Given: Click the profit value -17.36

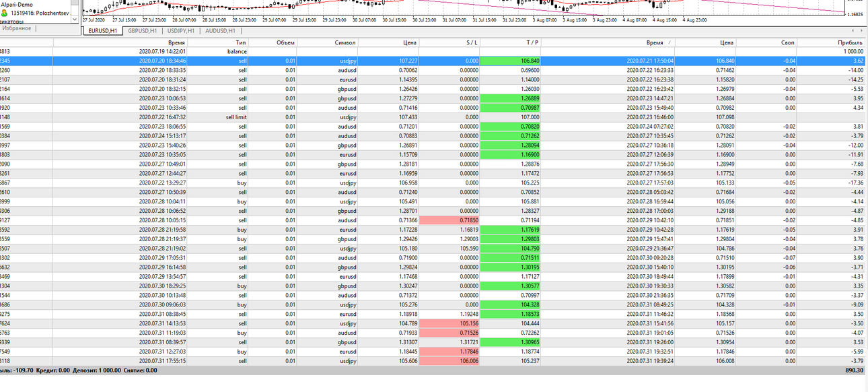Looking at the screenshot, I should (855, 183).
